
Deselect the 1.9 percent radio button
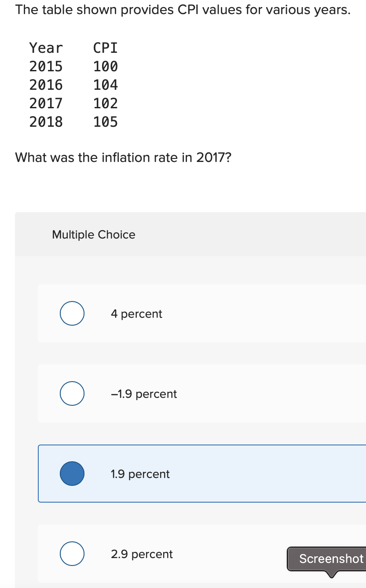tap(72, 473)
